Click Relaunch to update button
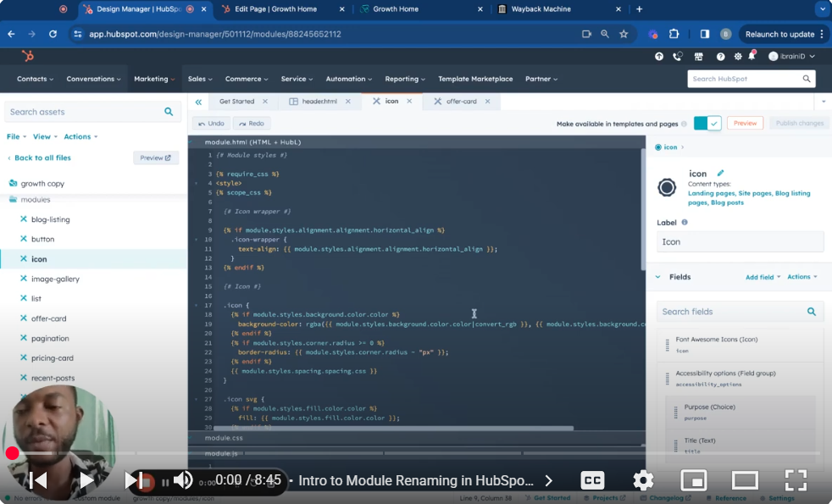832x504 pixels. pos(783,34)
